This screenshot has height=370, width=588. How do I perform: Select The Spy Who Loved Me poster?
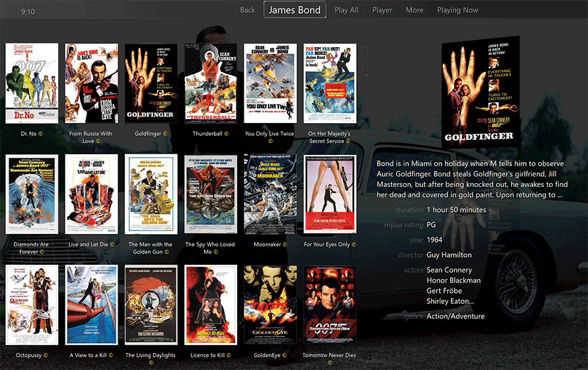(x=211, y=194)
